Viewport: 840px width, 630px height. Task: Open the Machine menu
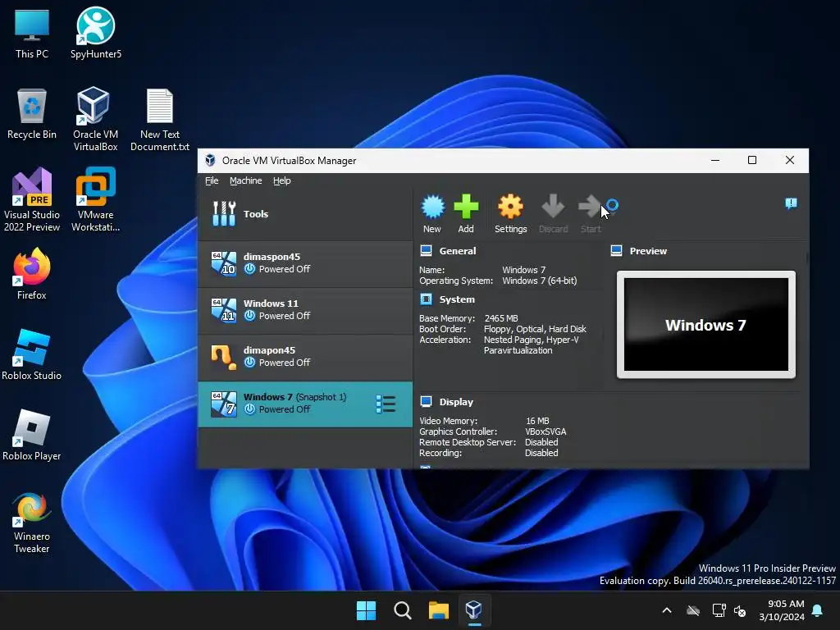click(x=246, y=180)
